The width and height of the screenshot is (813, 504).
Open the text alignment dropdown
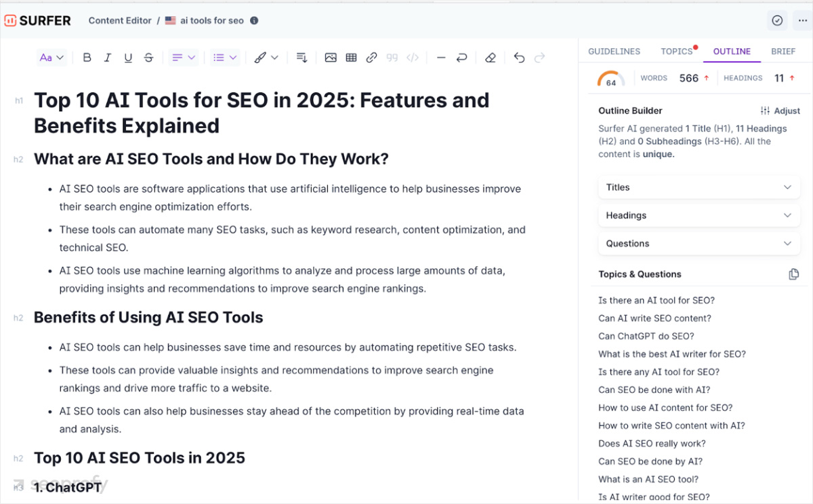pyautogui.click(x=184, y=58)
